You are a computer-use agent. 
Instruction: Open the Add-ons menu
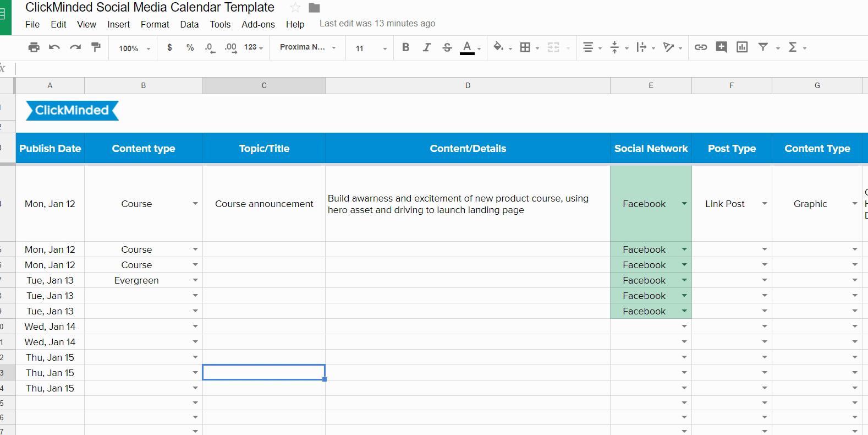pos(258,24)
